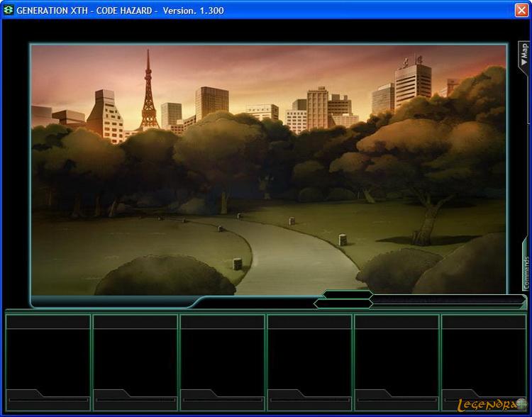Viewport: 532px width, 417px height.
Task: Click the lower hexagonal info box
Action: 343,304
